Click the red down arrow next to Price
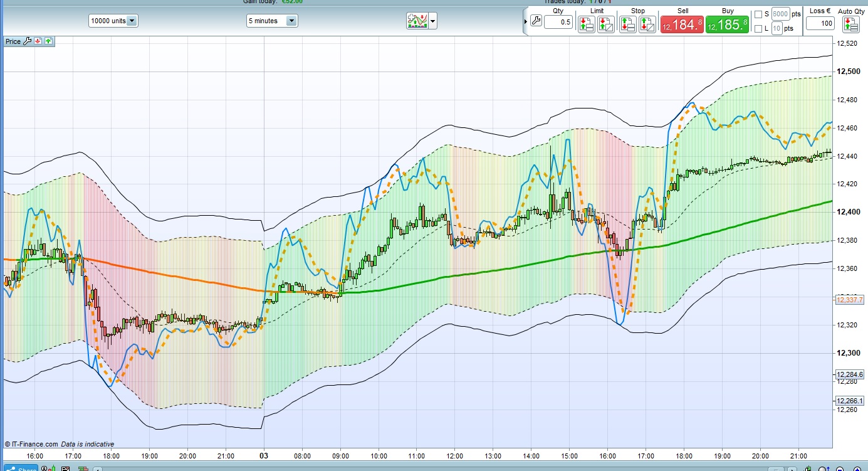The width and height of the screenshot is (868, 471). pos(38,41)
